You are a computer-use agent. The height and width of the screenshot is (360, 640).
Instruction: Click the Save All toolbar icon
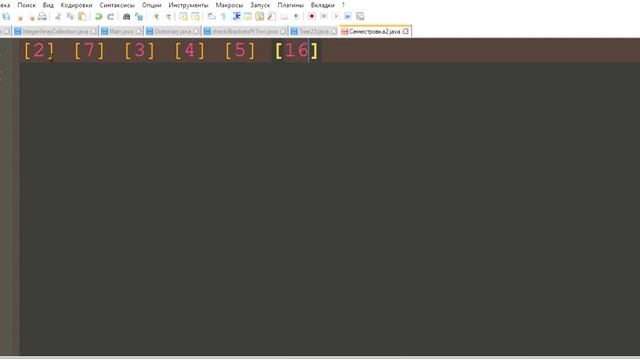tap(6, 16)
